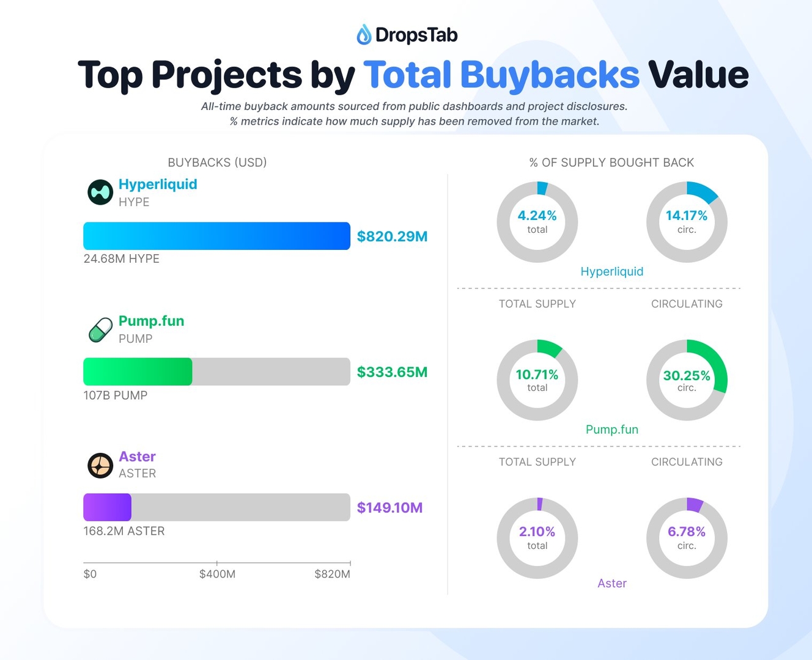The height and width of the screenshot is (660, 812).
Task: Select the purple Aster bar segment
Action: pos(107,507)
